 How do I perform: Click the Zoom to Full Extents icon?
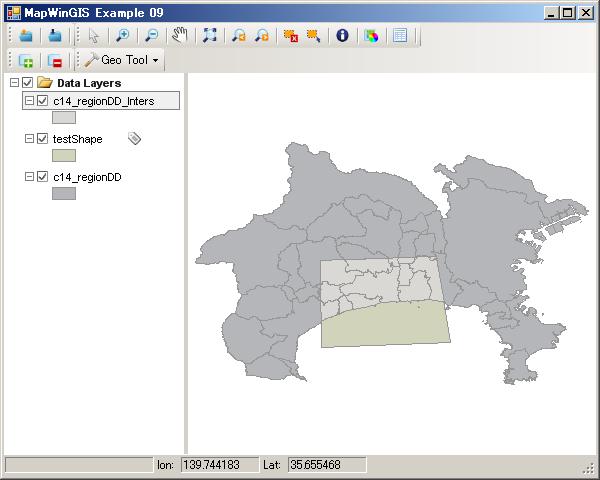210,35
